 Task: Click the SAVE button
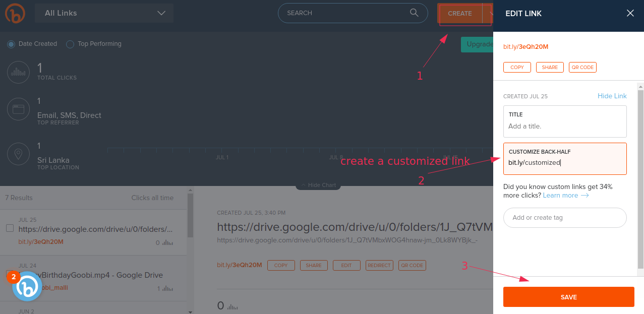(569, 297)
